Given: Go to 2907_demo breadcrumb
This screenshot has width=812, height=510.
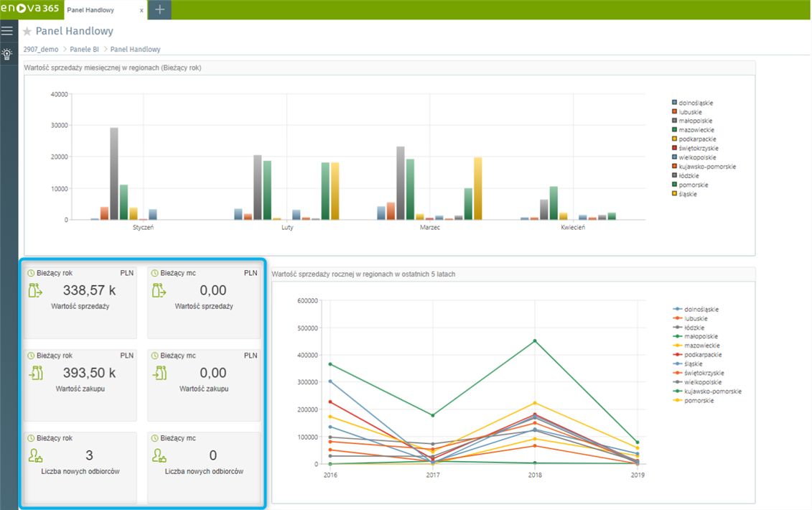Looking at the screenshot, I should [41, 50].
